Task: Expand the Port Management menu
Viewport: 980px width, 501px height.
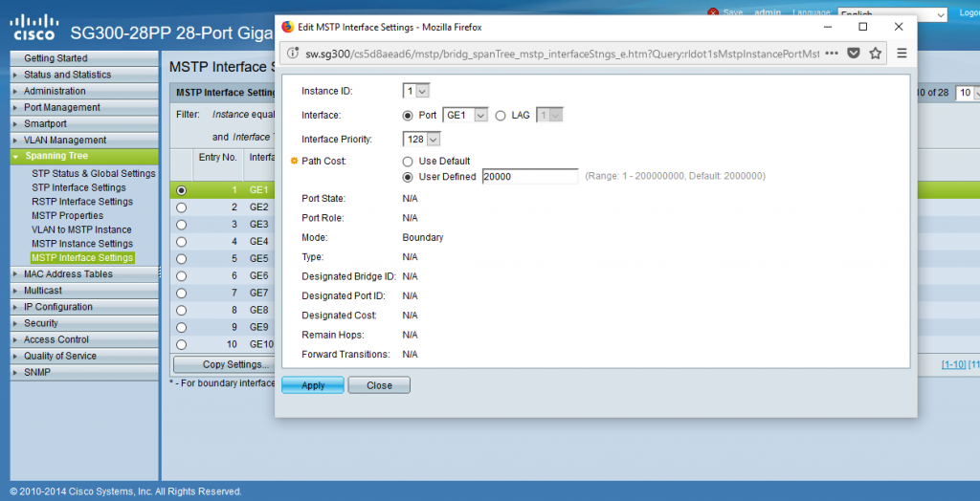Action: click(x=84, y=107)
